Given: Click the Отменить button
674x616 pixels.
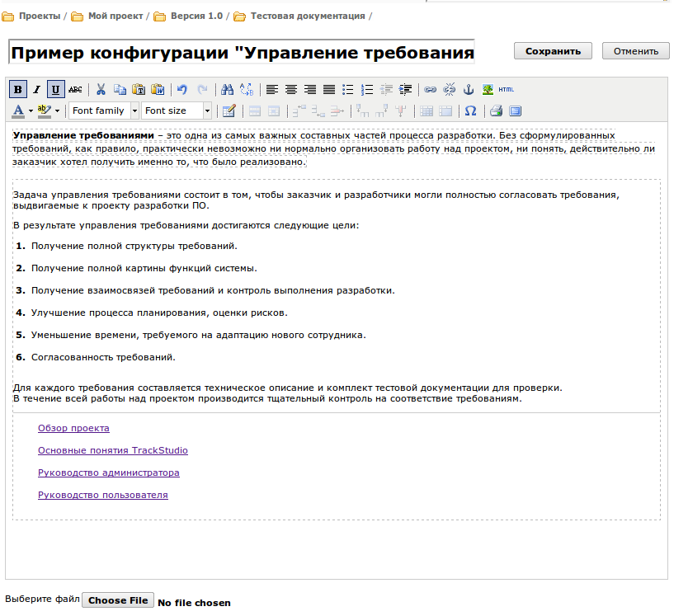Looking at the screenshot, I should (x=636, y=51).
